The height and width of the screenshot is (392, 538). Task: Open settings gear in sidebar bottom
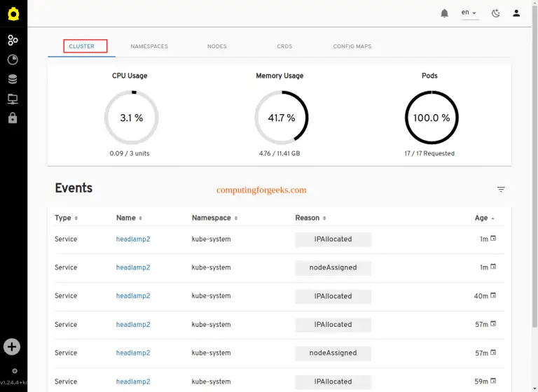pos(15,370)
